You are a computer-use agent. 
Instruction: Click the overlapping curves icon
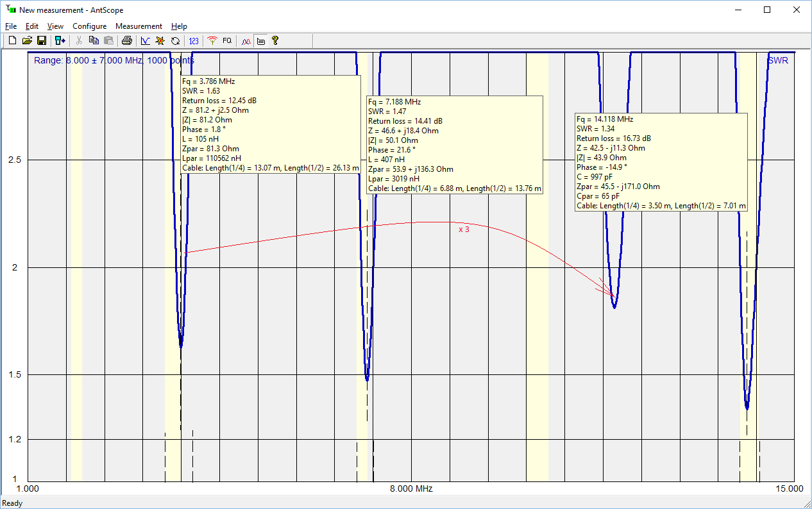tap(246, 41)
